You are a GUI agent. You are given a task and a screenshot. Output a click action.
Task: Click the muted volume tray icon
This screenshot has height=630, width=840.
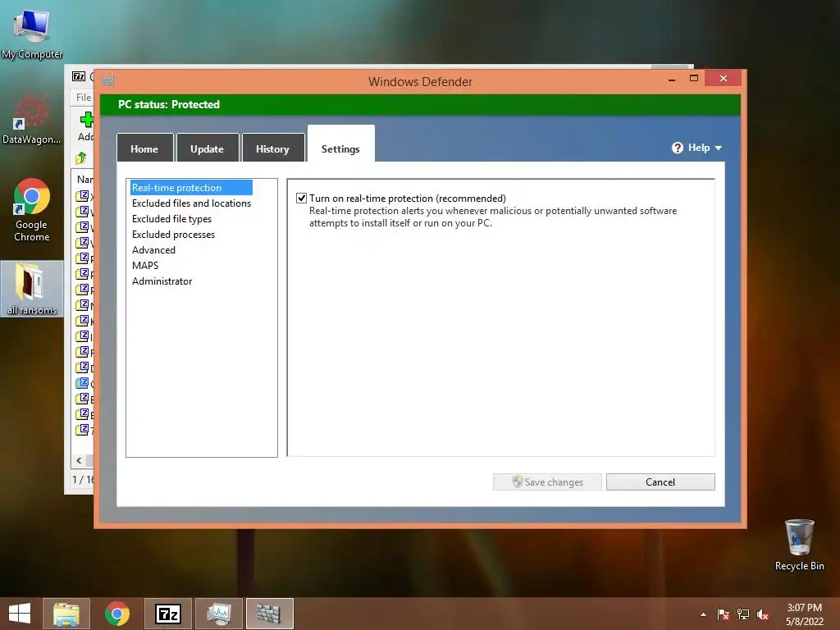coord(763,614)
